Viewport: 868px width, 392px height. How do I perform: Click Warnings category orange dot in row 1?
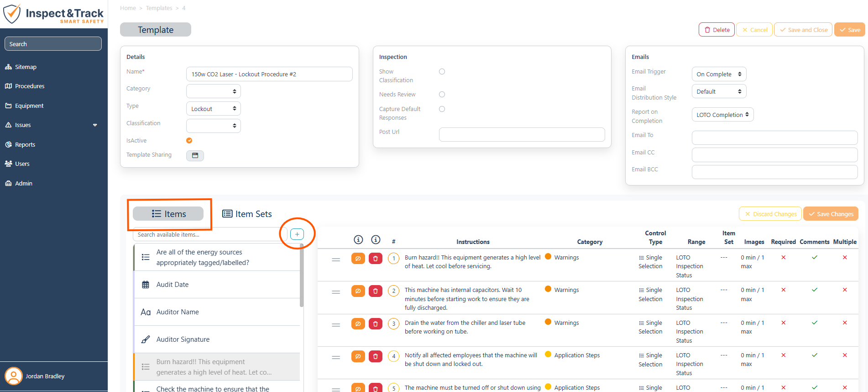pos(548,257)
